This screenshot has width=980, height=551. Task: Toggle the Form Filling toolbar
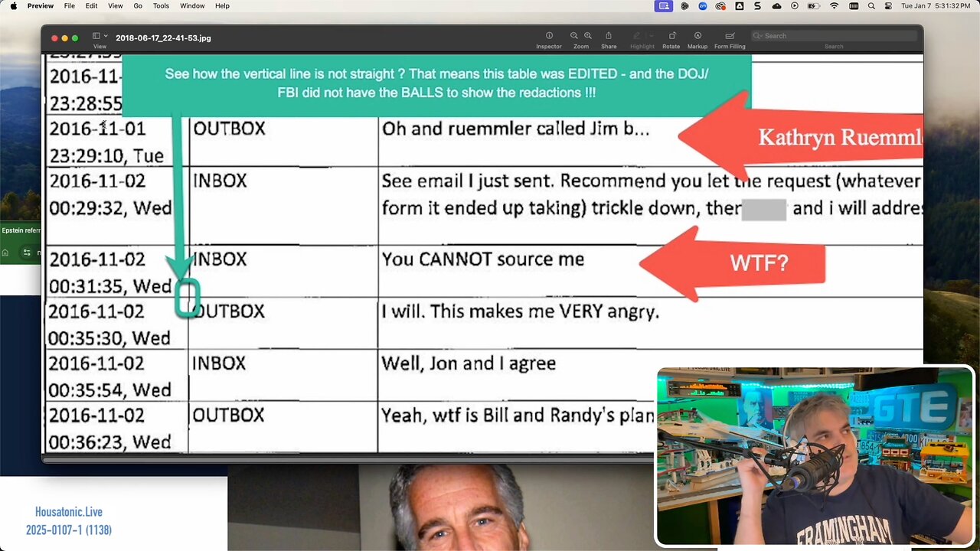(x=730, y=36)
